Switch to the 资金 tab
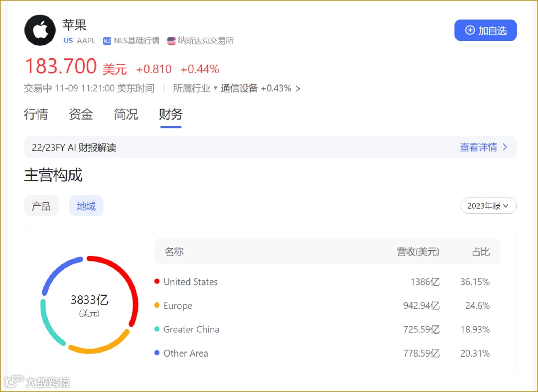This screenshot has height=392, width=538. [81, 114]
